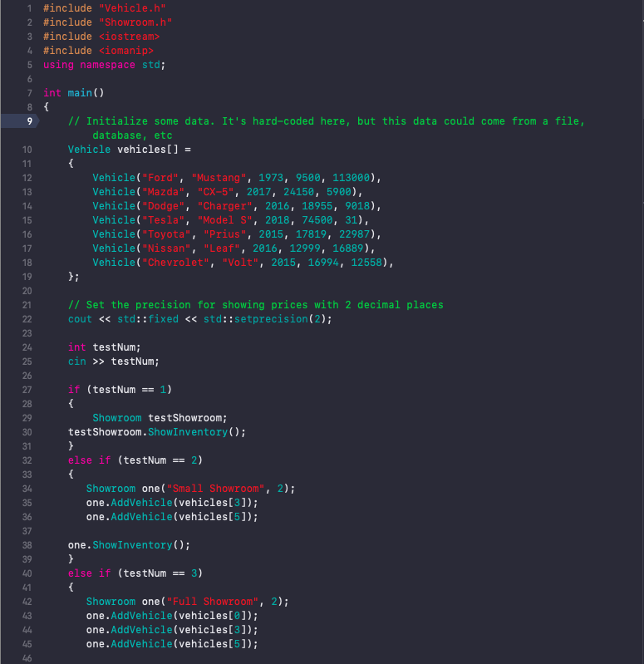
Task: Place cursor on "Showroom.h" include
Action: pos(135,22)
